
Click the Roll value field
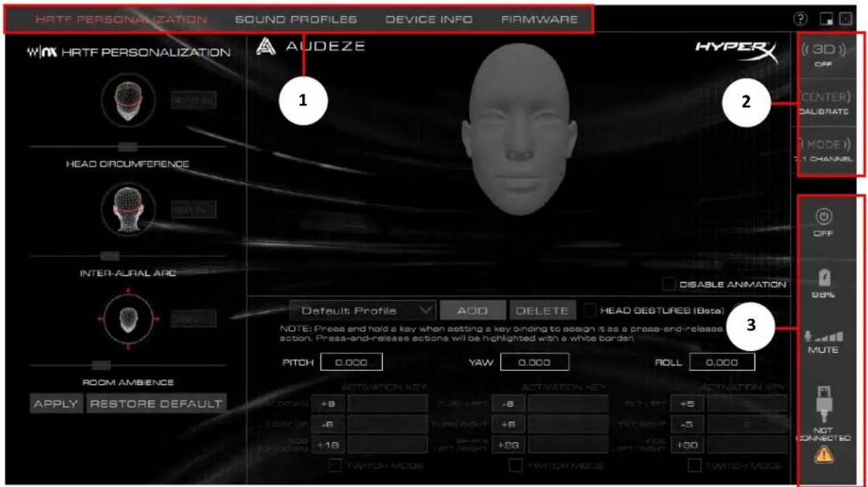click(x=722, y=362)
